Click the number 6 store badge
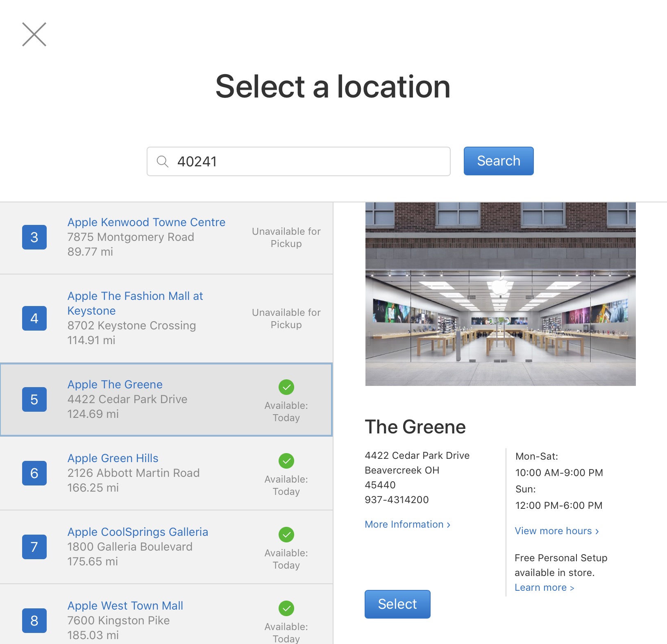The image size is (667, 644). pyautogui.click(x=34, y=473)
